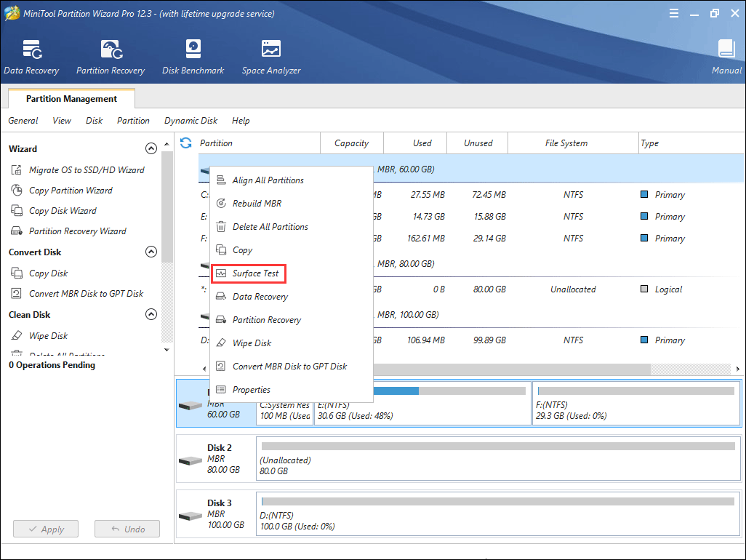Select row with 14.73 GB used

[x=471, y=217]
